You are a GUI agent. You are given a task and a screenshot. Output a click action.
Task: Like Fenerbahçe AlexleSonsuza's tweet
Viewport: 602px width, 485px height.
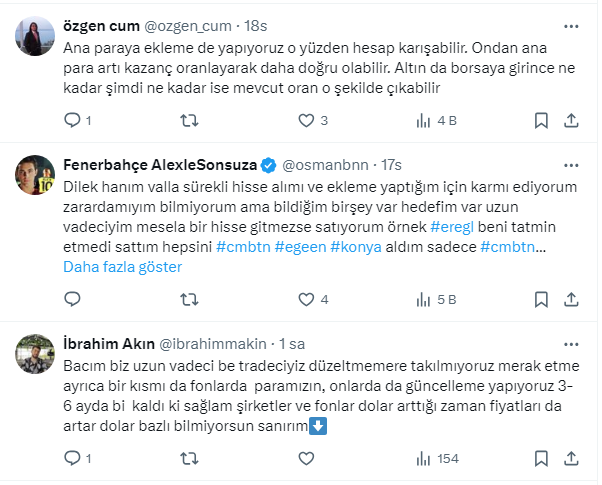[x=307, y=298]
